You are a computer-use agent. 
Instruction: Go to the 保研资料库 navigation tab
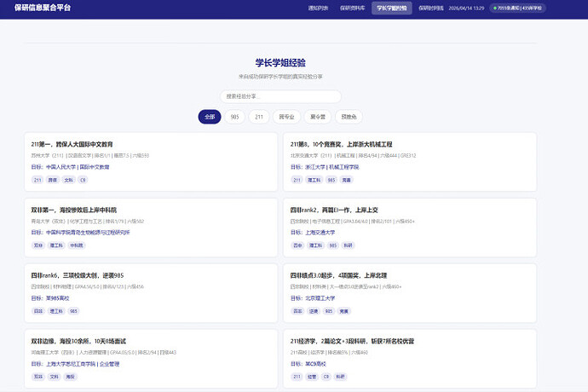(350, 9)
